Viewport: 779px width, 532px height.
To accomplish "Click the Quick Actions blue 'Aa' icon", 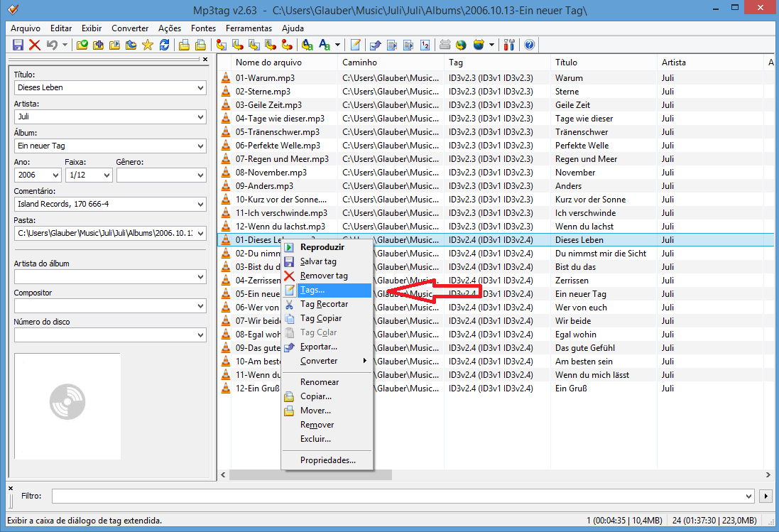I will tap(325, 45).
